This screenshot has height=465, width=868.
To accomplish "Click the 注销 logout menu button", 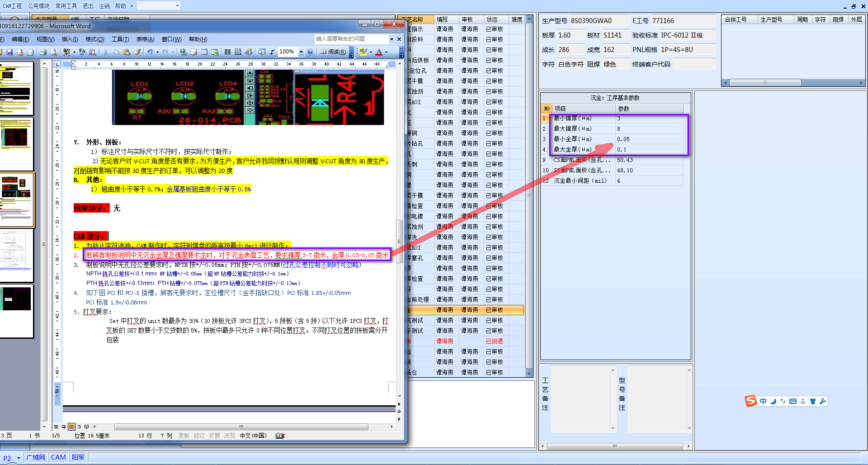I will (104, 6).
